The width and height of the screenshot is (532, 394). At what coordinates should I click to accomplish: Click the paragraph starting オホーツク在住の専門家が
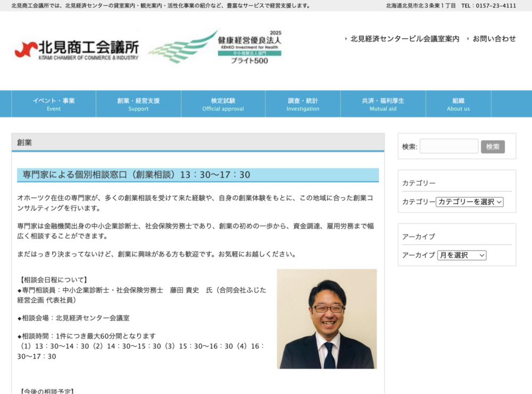coord(195,203)
